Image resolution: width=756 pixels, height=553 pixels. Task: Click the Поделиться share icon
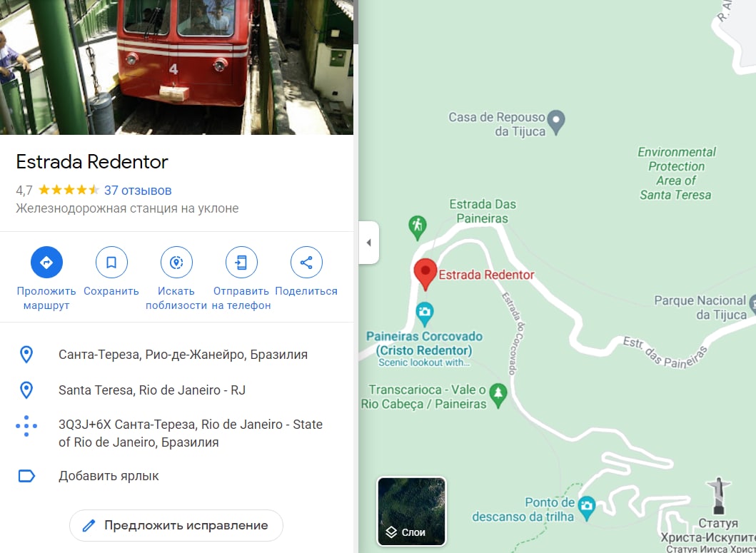pos(306,263)
